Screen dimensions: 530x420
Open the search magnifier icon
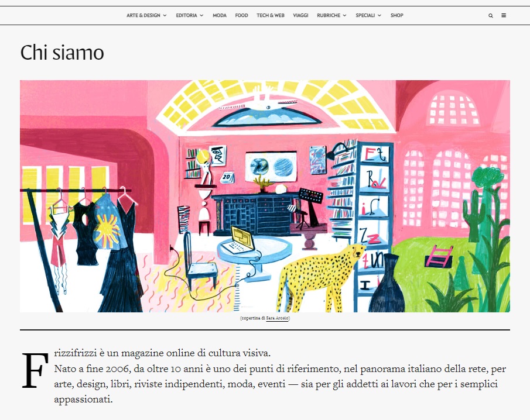[490, 16]
